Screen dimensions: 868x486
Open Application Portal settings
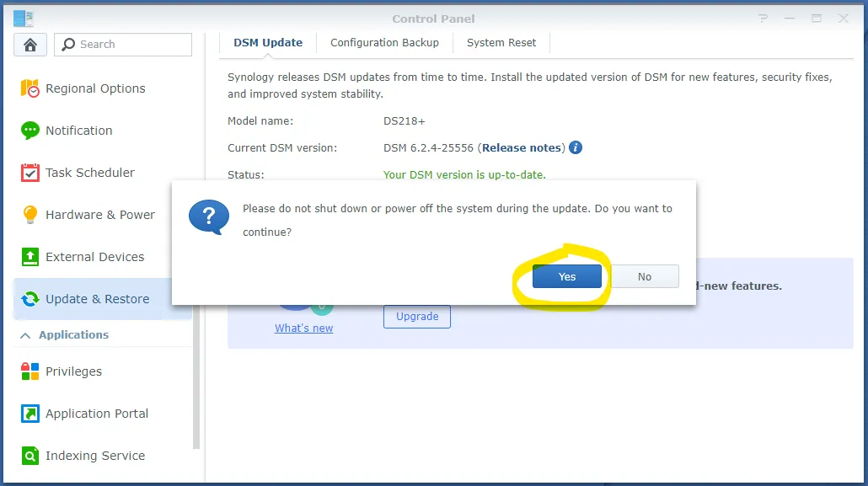click(x=103, y=414)
